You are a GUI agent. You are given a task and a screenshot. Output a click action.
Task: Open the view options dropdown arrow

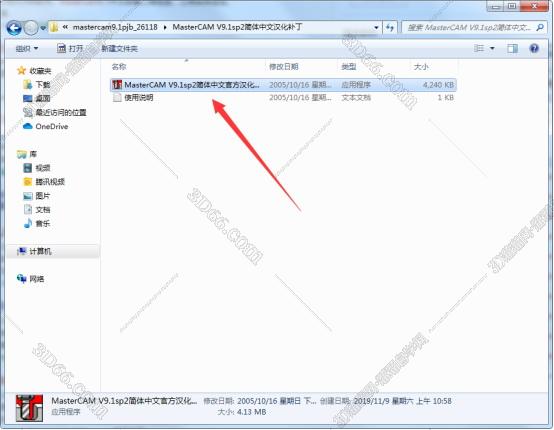(x=493, y=48)
